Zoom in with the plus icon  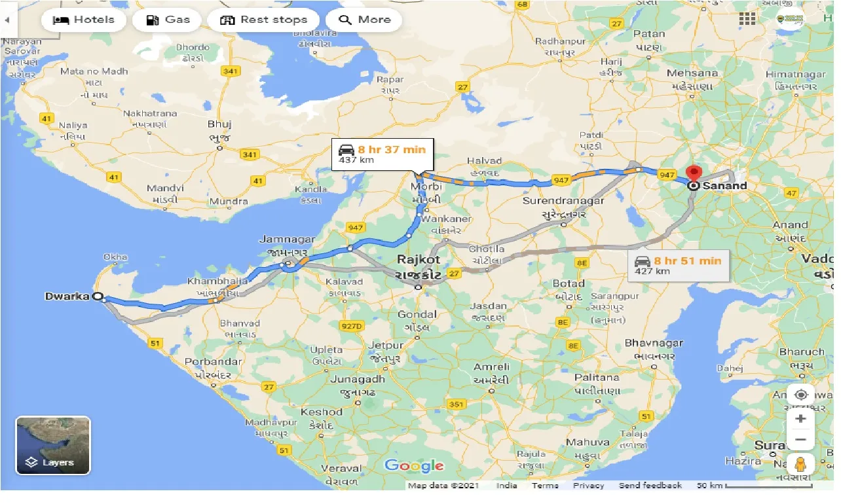[800, 418]
